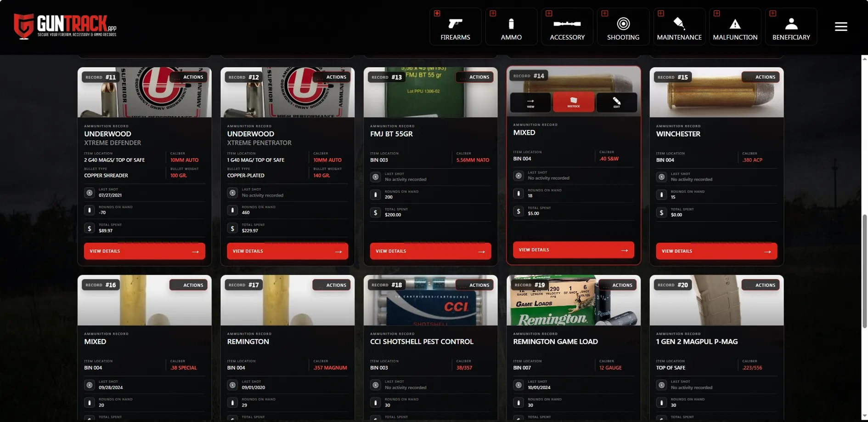
Task: Expand Actions menu on Record #20
Action: click(761, 285)
